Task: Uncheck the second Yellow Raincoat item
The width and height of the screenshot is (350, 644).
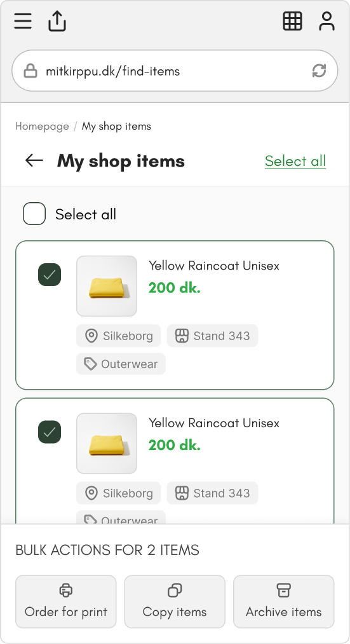Action: [x=50, y=432]
